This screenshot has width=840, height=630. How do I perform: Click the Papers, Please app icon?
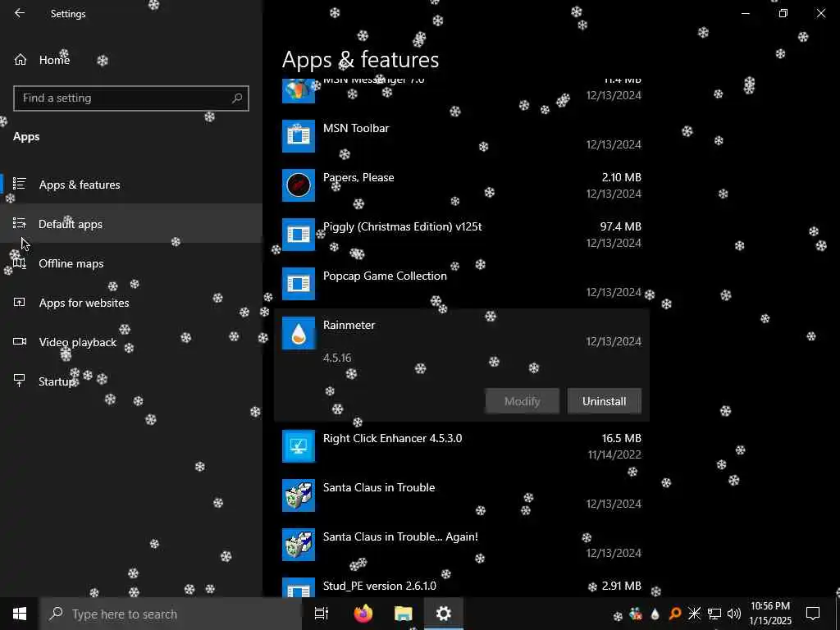coord(299,185)
